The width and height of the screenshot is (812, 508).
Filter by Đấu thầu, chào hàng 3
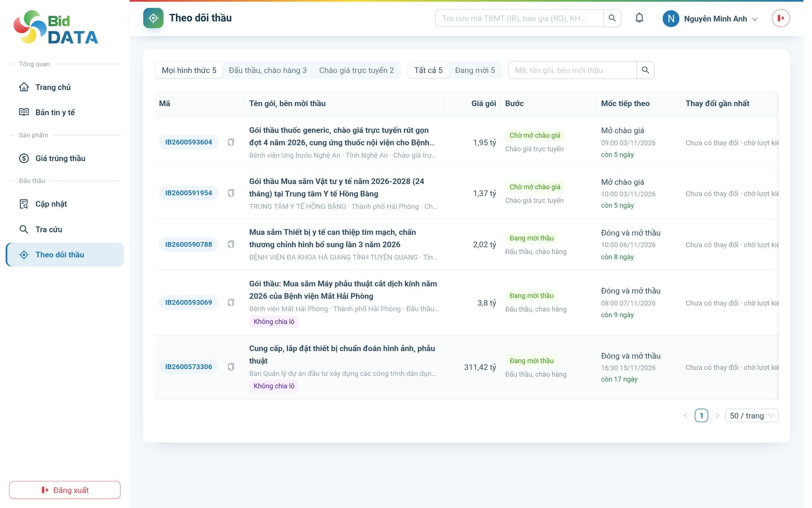tap(268, 70)
